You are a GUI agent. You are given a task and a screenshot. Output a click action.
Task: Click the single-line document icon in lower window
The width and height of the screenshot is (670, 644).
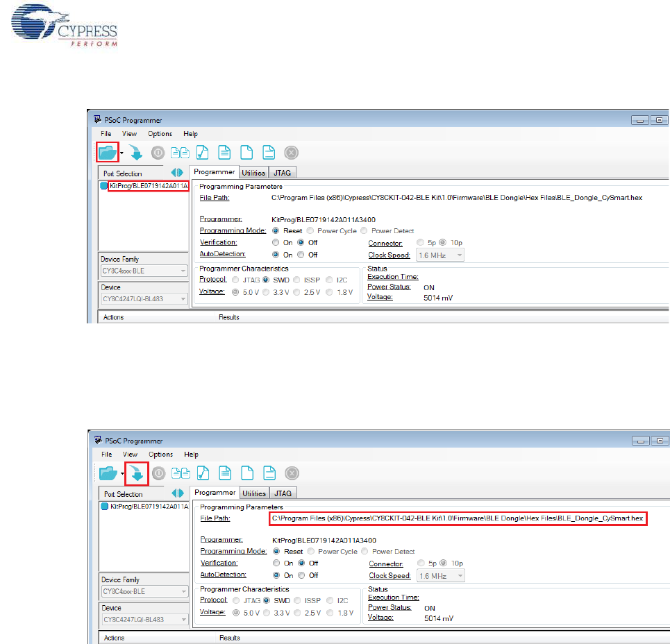(x=269, y=473)
